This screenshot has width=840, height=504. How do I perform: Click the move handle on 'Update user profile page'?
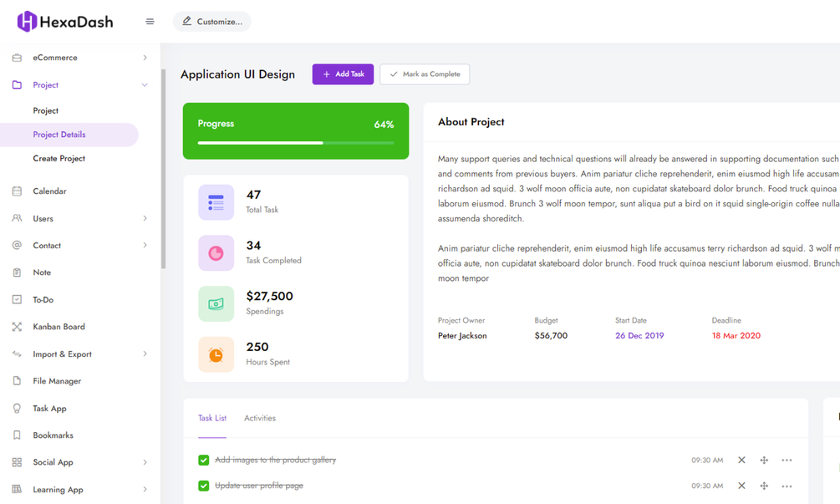764,486
